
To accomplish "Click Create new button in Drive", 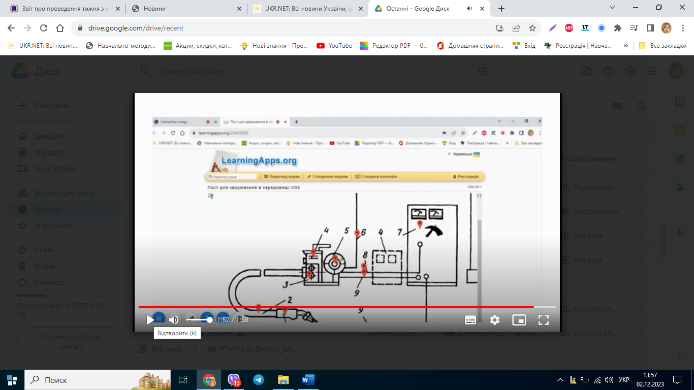I will (x=43, y=106).
